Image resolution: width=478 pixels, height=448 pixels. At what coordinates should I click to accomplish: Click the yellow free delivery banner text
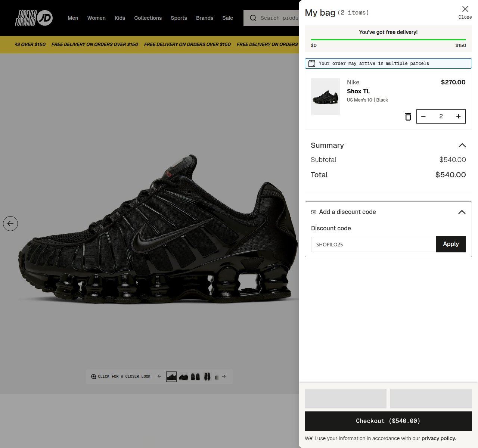click(157, 44)
